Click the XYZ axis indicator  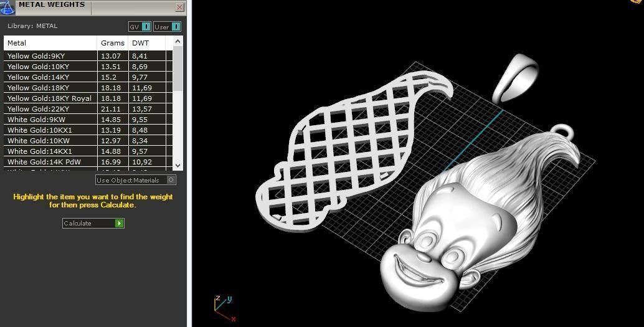[224, 308]
